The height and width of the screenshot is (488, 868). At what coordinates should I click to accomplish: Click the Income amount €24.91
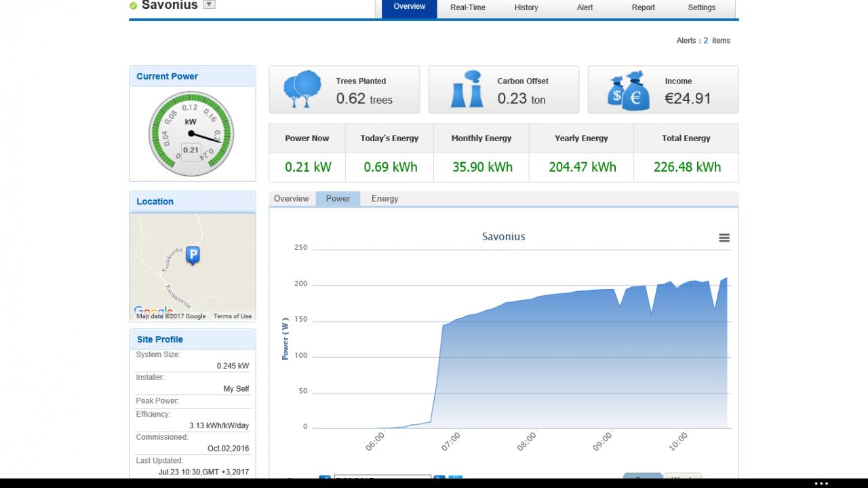point(688,98)
